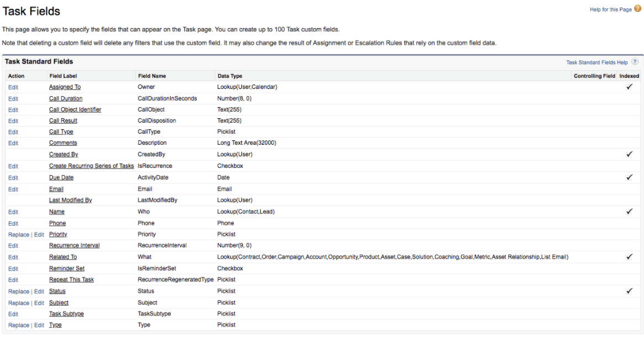
Task: Open the Name field details
Action: pyautogui.click(x=56, y=212)
